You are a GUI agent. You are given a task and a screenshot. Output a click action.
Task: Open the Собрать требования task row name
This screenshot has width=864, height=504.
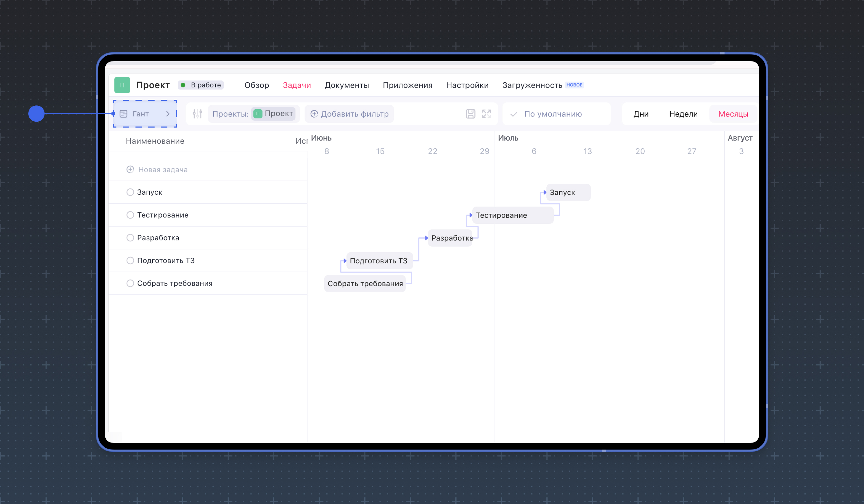click(175, 283)
